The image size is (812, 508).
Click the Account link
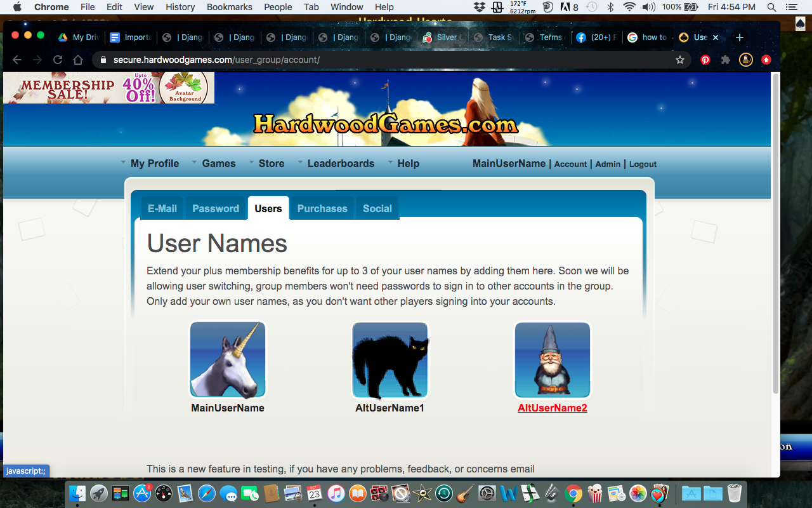tap(570, 164)
